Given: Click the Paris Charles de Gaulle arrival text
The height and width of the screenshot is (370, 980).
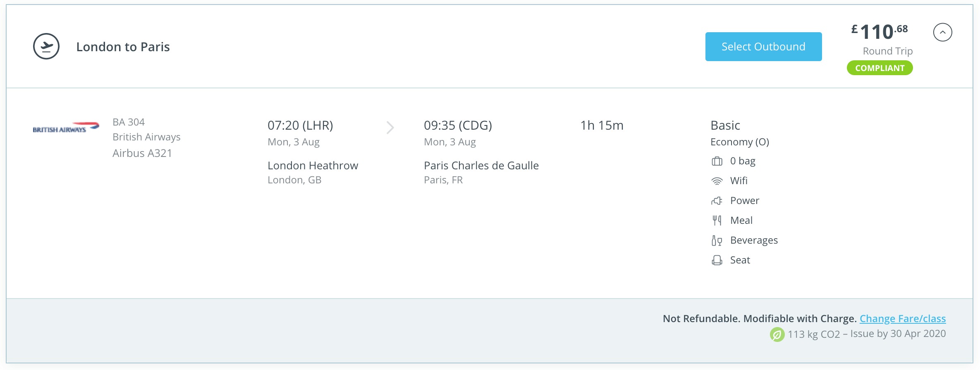Looking at the screenshot, I should 481,165.
